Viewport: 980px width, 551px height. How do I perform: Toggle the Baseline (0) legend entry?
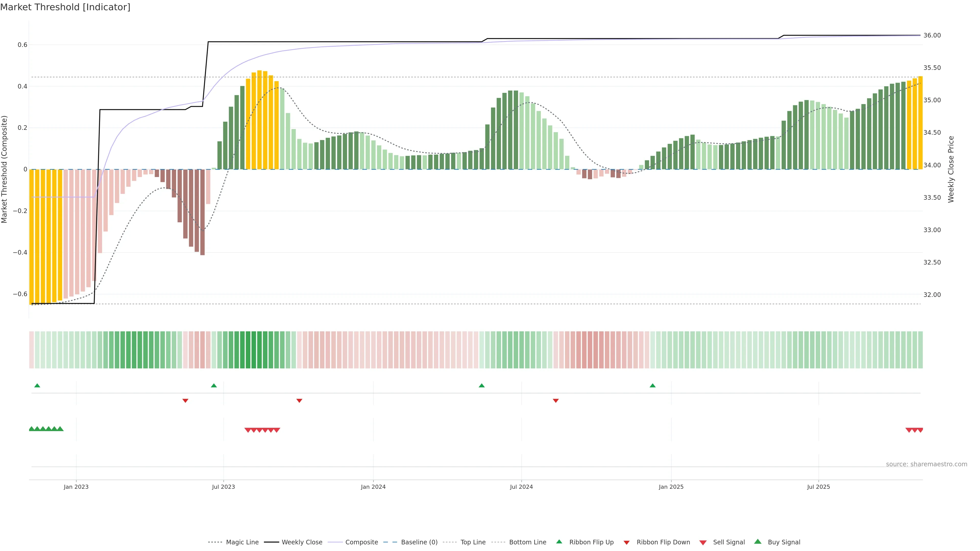click(419, 542)
